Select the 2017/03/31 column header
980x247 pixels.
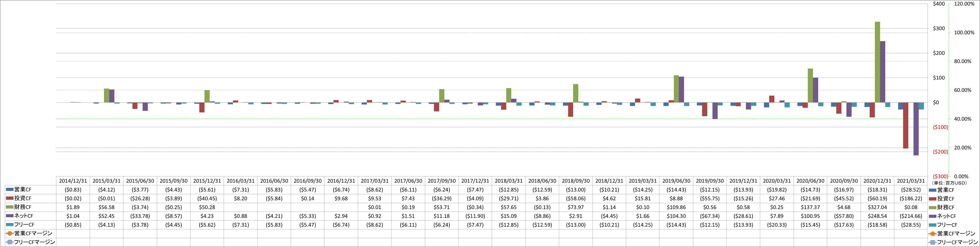click(375, 181)
